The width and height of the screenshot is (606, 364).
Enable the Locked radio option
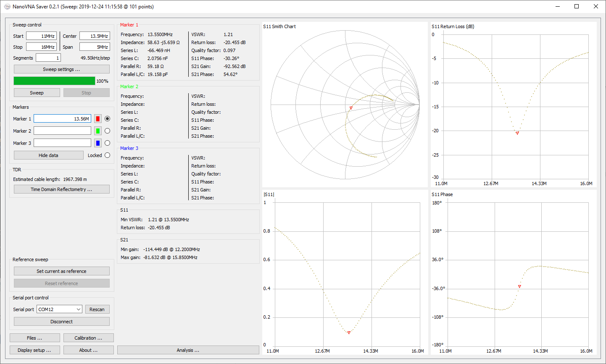107,155
